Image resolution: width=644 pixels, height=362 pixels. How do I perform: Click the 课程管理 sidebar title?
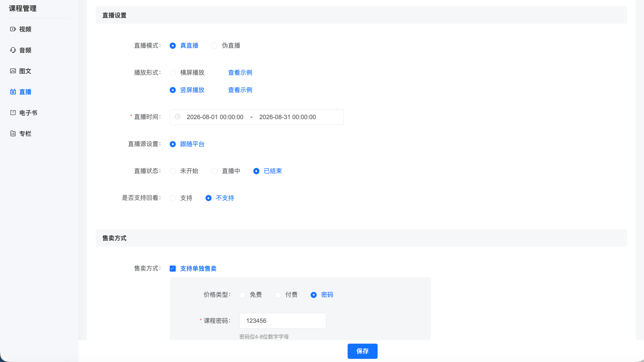click(23, 8)
